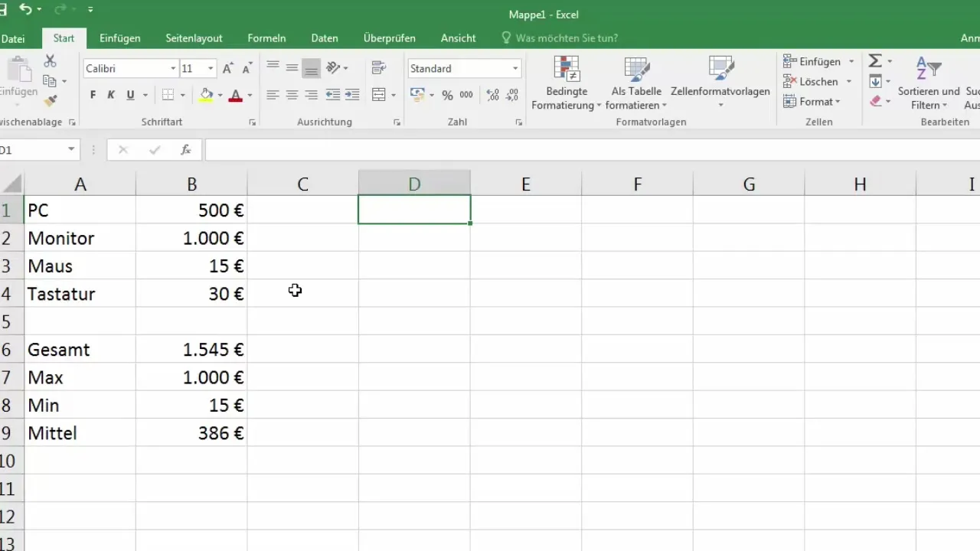Image resolution: width=980 pixels, height=551 pixels.
Task: Toggle italic K formatting
Action: pyautogui.click(x=111, y=96)
